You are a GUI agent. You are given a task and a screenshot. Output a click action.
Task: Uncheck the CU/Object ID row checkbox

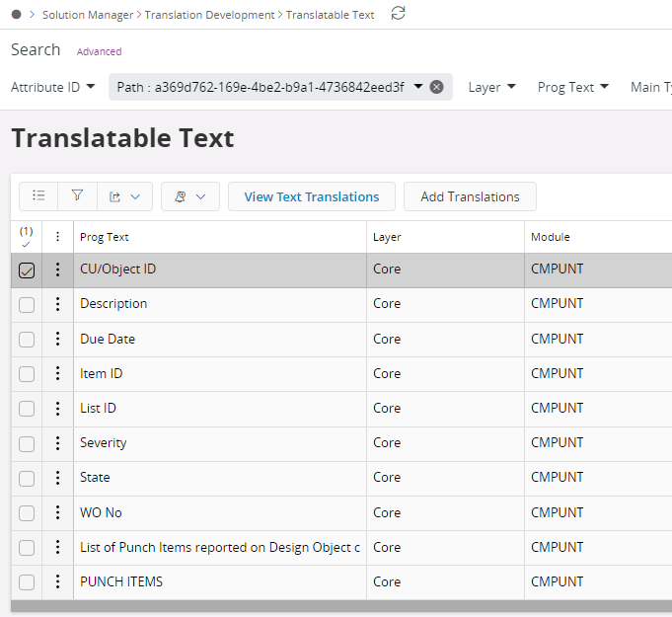pos(27,270)
